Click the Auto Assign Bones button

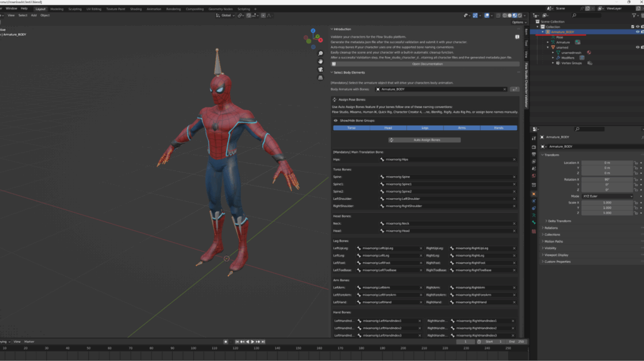425,140
